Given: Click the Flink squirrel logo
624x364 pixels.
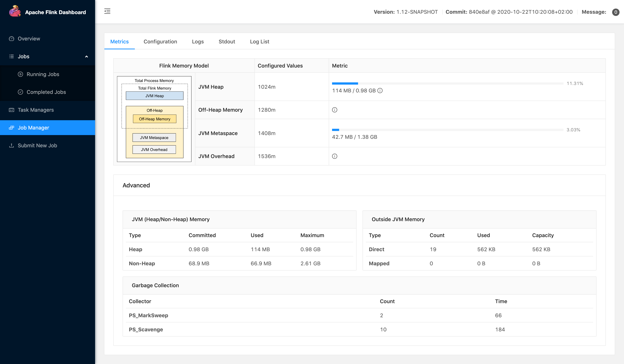Looking at the screenshot, I should [x=15, y=11].
